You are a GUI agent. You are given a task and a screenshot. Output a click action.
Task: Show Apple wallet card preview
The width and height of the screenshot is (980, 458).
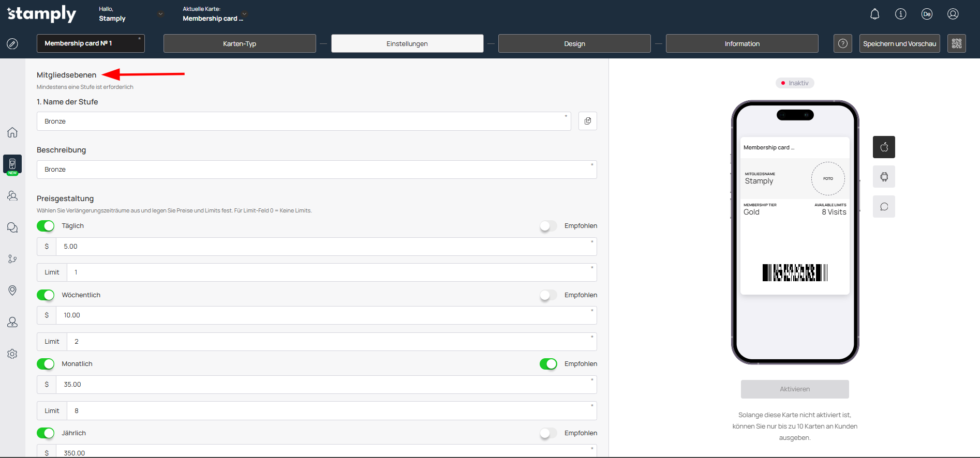[884, 147]
